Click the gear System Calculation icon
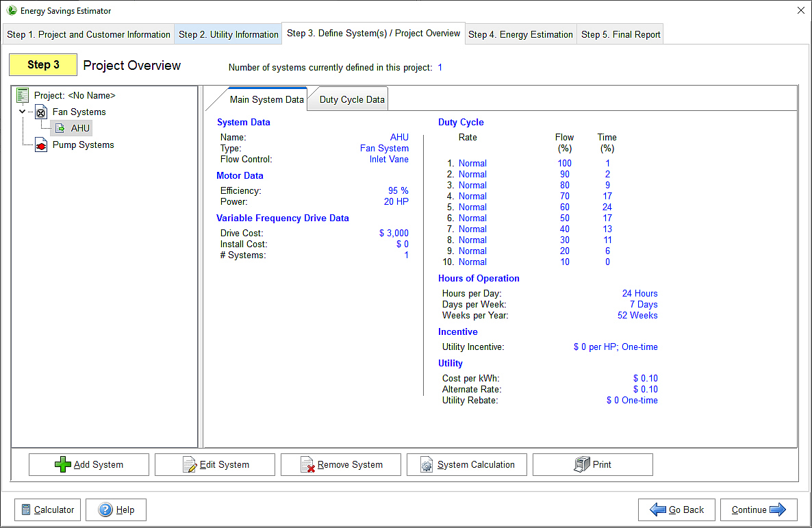 (x=427, y=465)
